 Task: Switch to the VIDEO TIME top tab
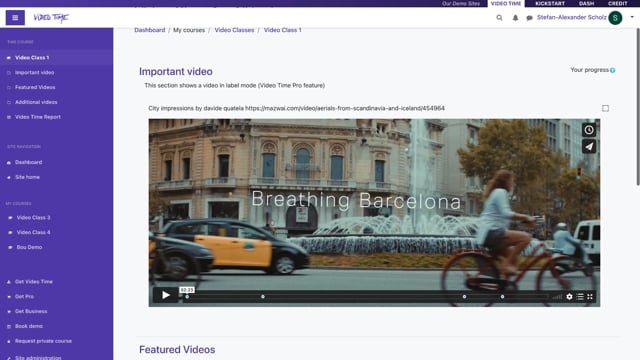[x=506, y=3]
